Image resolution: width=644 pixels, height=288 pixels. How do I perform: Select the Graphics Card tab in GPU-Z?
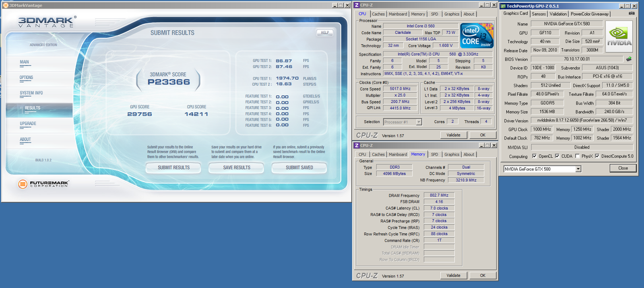[x=515, y=13]
